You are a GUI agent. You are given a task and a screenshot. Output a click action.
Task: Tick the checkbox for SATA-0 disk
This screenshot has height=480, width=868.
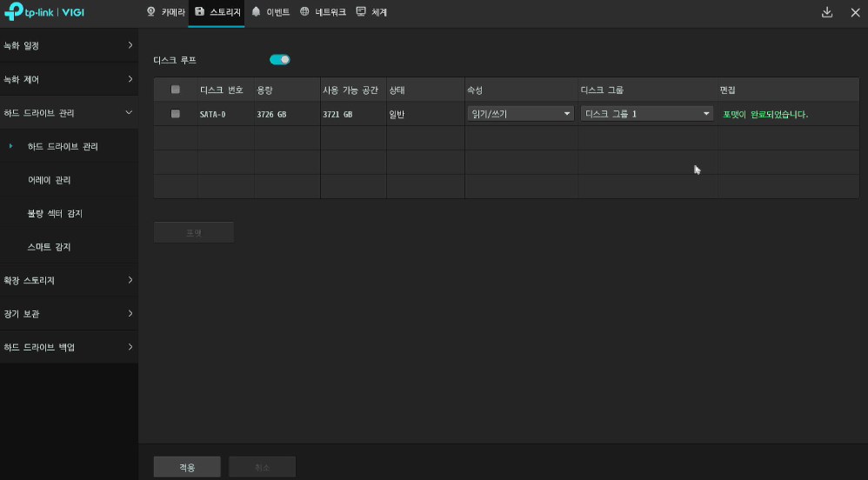tap(176, 114)
